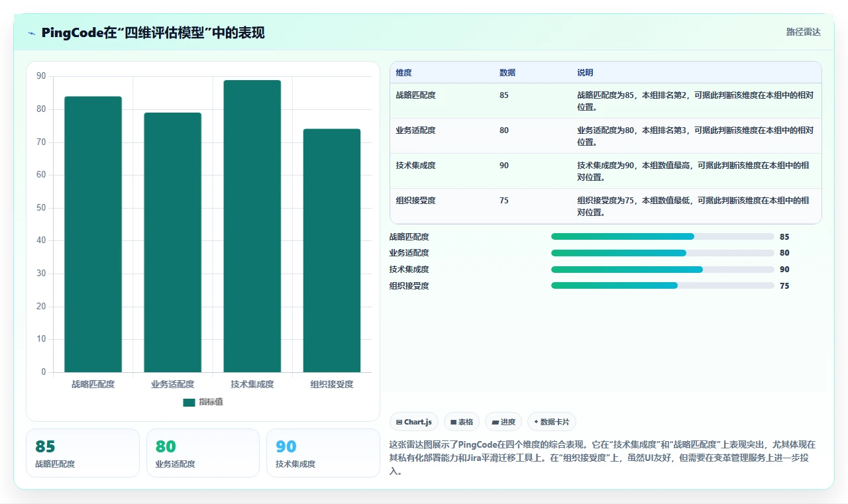This screenshot has height=504, width=848.
Task: Click the 数据 column header
Action: pos(507,72)
